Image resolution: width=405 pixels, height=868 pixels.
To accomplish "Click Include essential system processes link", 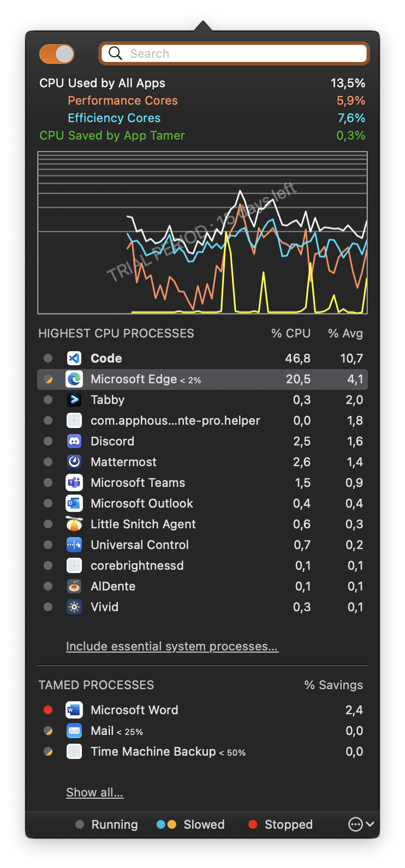I will click(172, 647).
